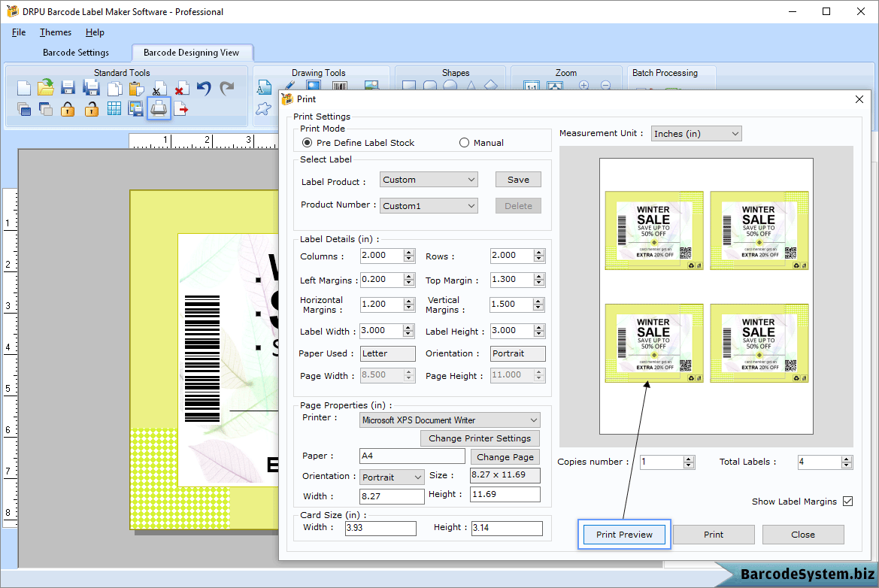Click the Print Preview button

click(623, 534)
